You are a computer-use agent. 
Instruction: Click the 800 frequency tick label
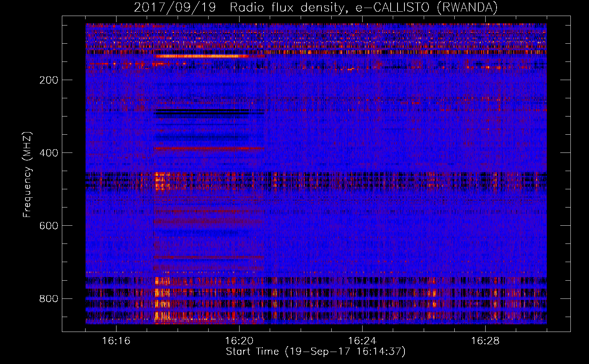pyautogui.click(x=49, y=299)
